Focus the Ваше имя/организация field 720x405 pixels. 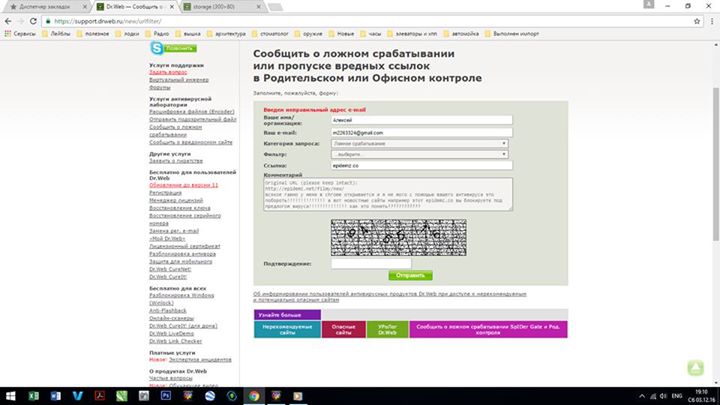[422, 120]
